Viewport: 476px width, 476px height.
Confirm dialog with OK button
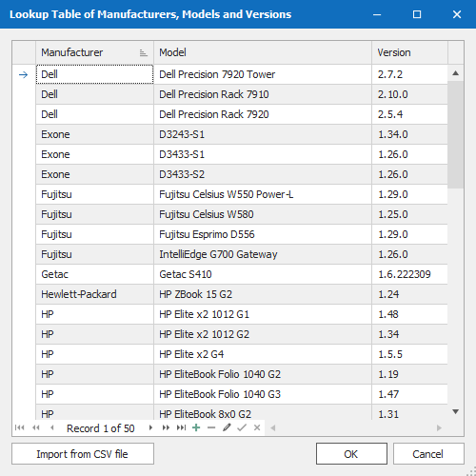tap(351, 454)
